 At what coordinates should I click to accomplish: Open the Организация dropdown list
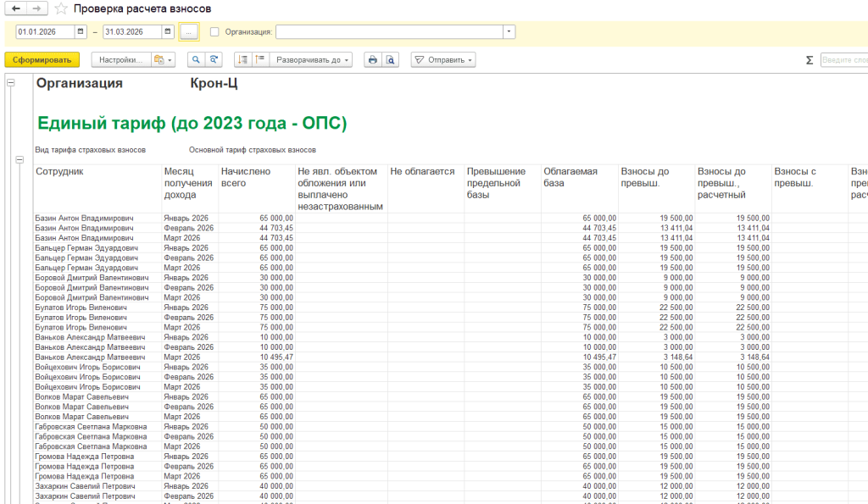(x=509, y=31)
